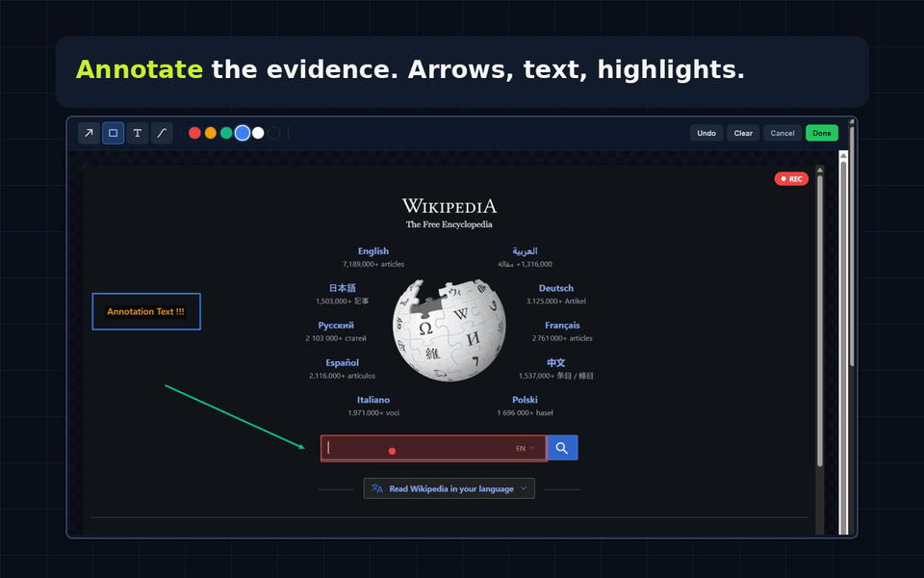This screenshot has height=578, width=924.
Task: Pick the red color swatch
Action: pyautogui.click(x=194, y=133)
